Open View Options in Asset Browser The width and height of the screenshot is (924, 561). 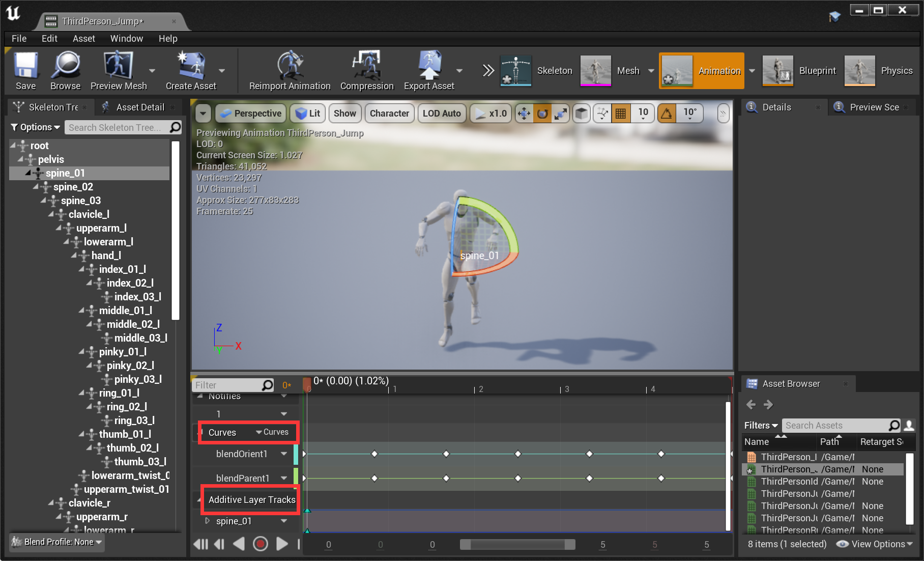click(x=874, y=544)
